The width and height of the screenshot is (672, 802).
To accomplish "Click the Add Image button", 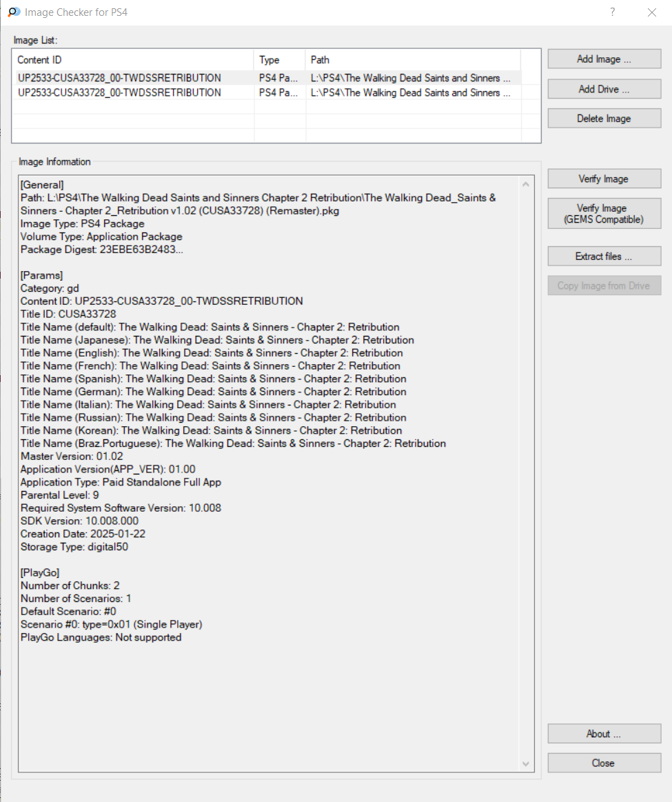I will click(x=604, y=59).
